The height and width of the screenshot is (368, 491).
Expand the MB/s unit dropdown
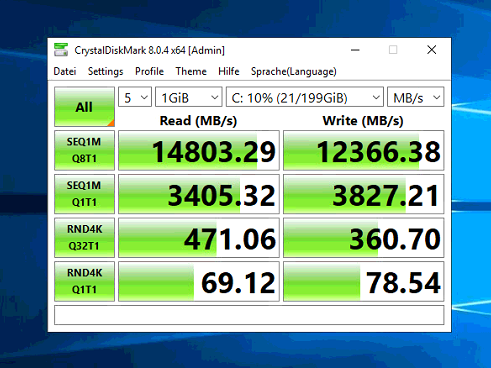[x=416, y=97]
